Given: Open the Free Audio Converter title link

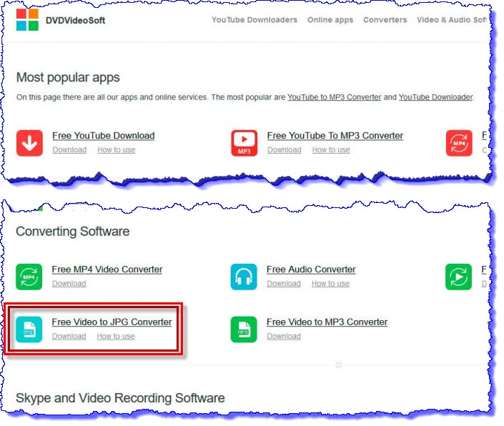Looking at the screenshot, I should 311,269.
